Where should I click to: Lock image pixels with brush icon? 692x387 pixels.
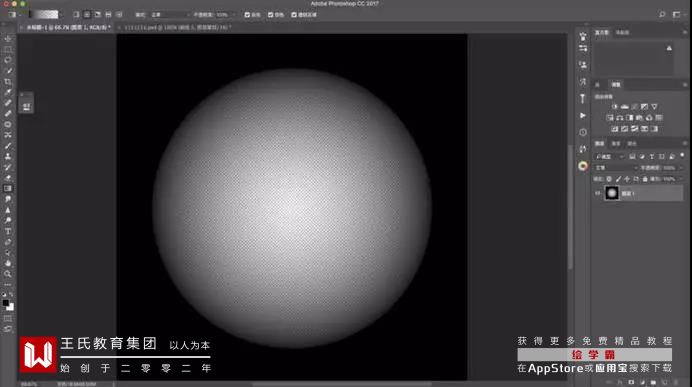tap(618, 179)
